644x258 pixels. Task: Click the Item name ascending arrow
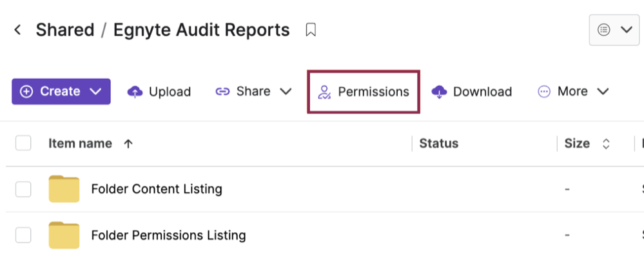(128, 144)
